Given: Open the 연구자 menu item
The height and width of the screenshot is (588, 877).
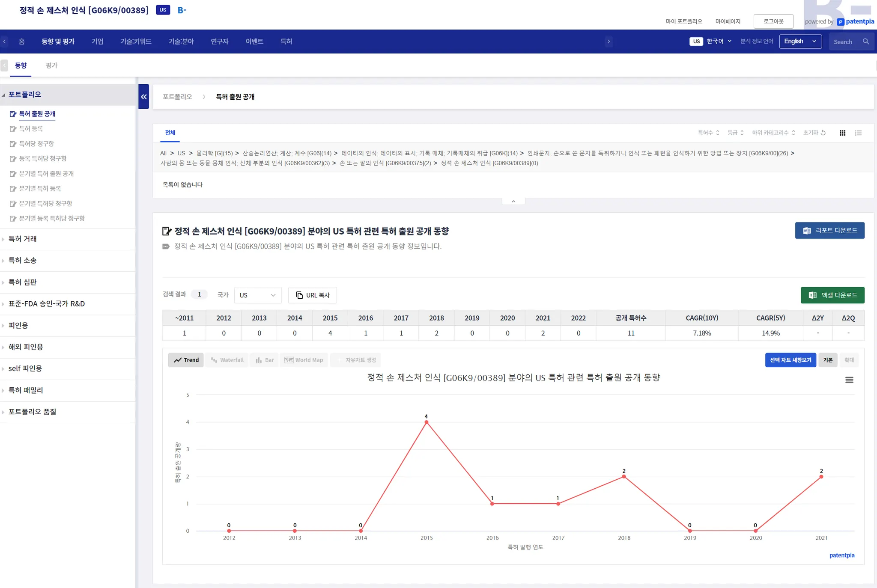Looking at the screenshot, I should point(219,42).
